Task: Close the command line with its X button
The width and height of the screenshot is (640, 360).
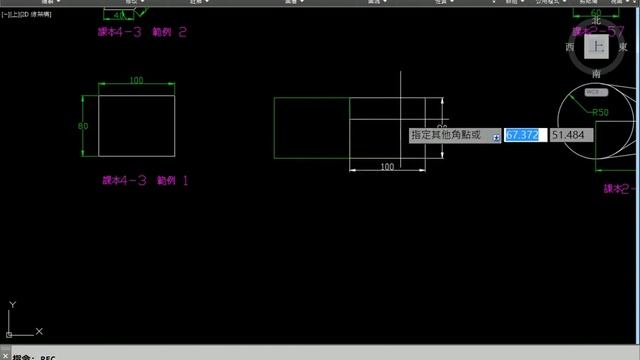Action: [x=5, y=356]
